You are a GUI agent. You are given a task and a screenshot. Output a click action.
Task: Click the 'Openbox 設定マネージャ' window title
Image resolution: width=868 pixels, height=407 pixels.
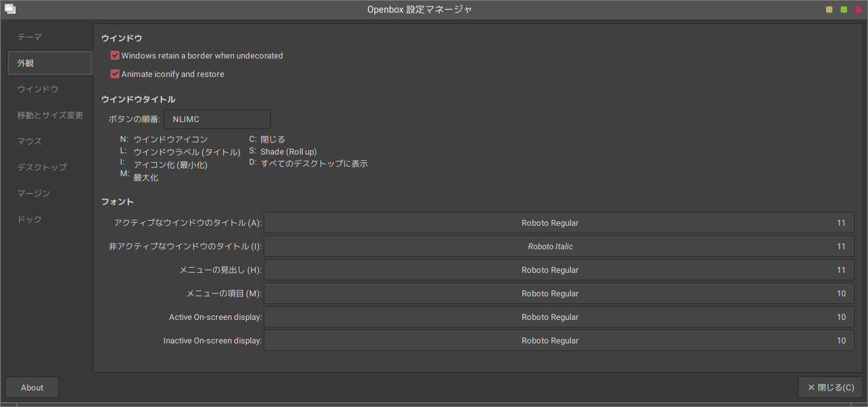(419, 10)
